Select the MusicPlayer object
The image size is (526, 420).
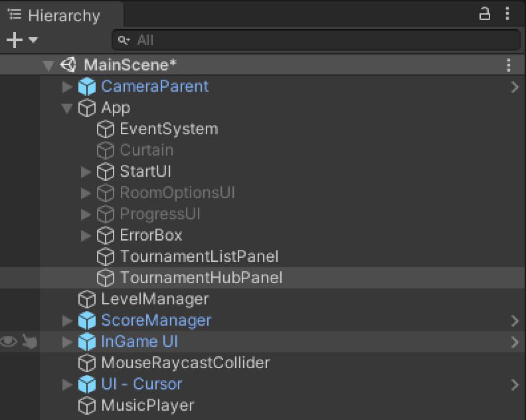click(147, 405)
